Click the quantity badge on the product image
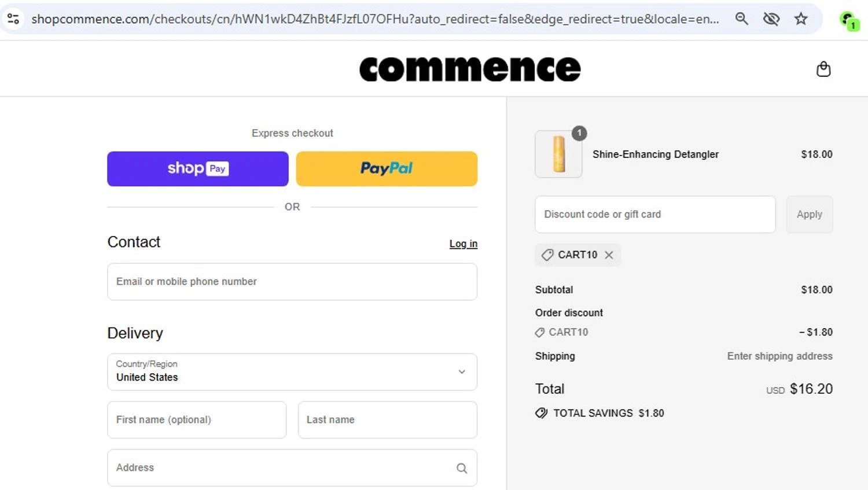The height and width of the screenshot is (490, 868). 579,133
